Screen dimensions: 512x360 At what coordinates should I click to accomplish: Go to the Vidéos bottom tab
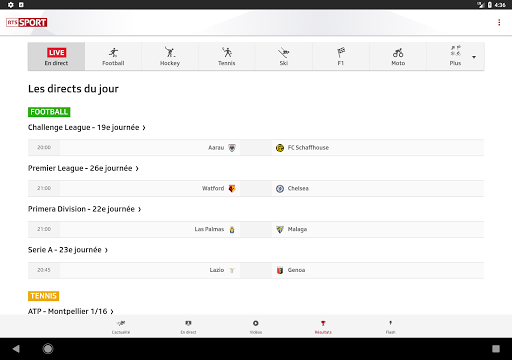tap(256, 327)
